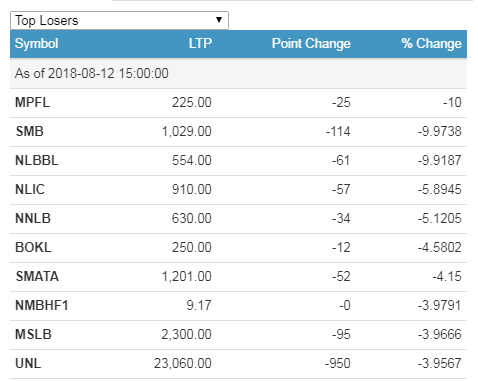Click the -114 point change value

click(338, 131)
